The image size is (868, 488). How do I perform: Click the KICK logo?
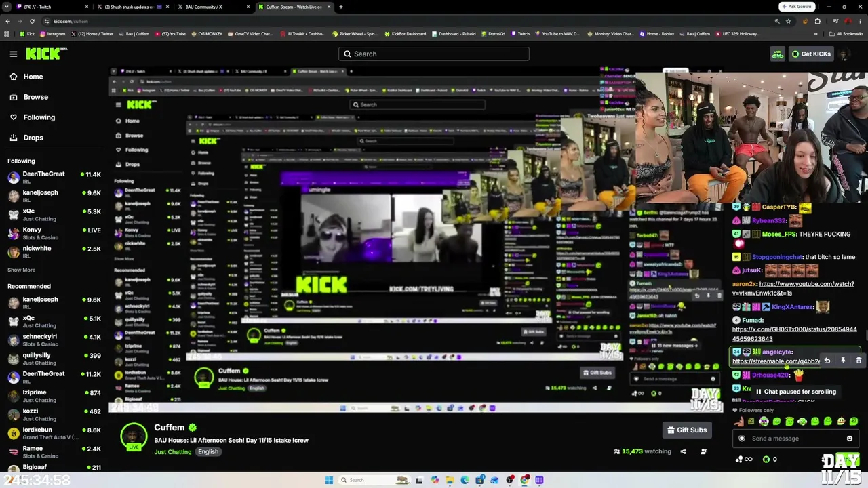(47, 54)
